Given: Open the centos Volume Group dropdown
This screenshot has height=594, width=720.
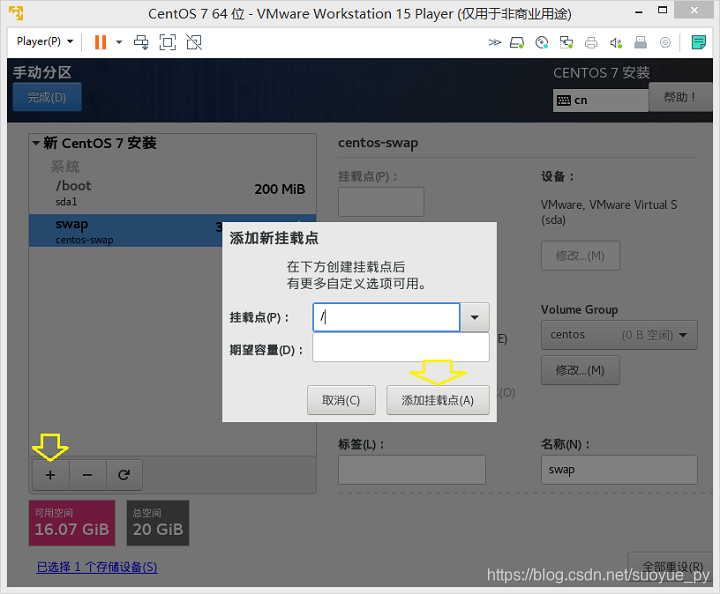Looking at the screenshot, I should pos(619,335).
